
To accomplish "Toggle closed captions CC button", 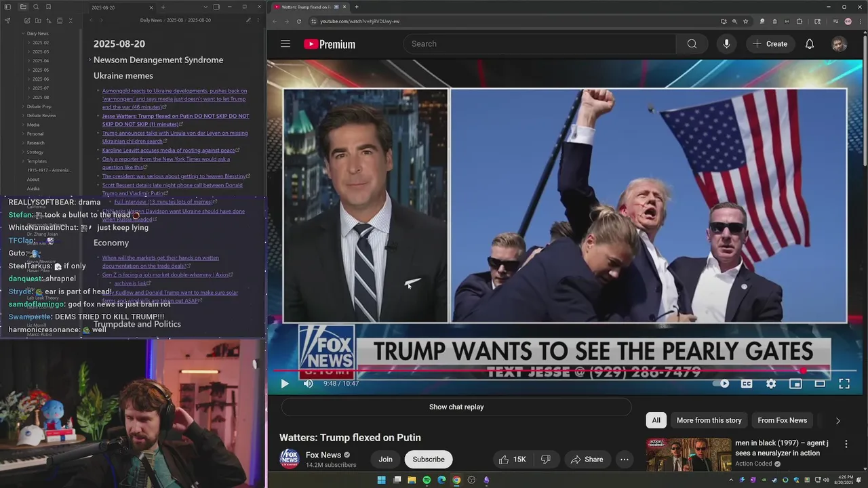I will 747,384.
